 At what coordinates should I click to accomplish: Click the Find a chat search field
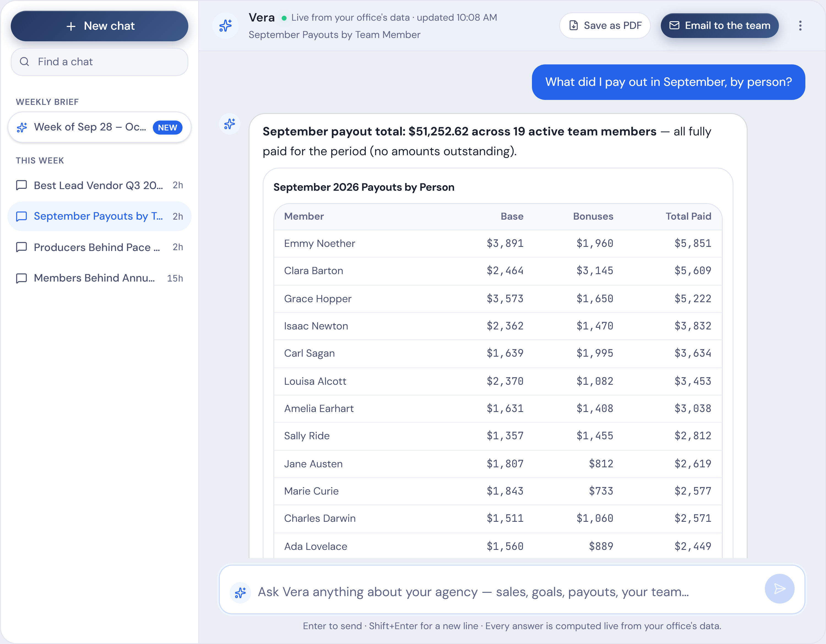click(99, 62)
